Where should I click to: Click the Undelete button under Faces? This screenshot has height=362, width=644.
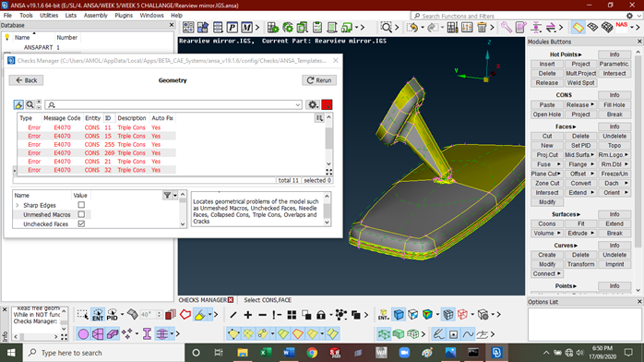tap(614, 136)
